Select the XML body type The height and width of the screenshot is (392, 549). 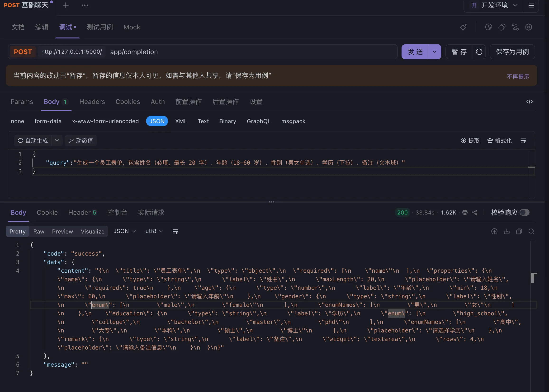(x=181, y=121)
